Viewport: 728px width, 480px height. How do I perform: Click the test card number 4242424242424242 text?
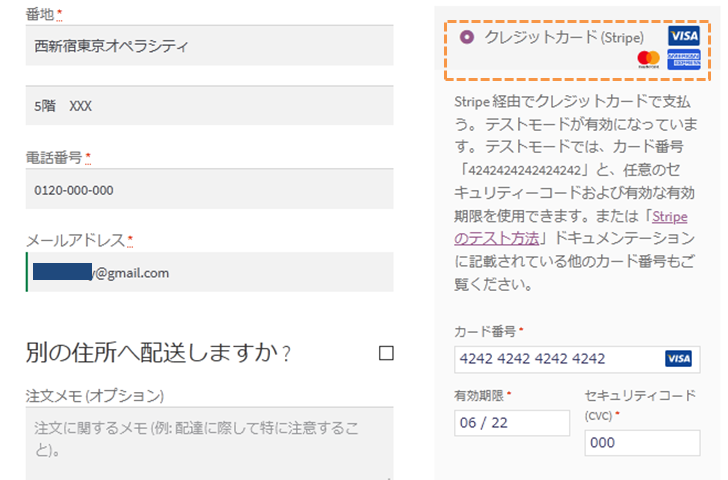click(x=525, y=170)
